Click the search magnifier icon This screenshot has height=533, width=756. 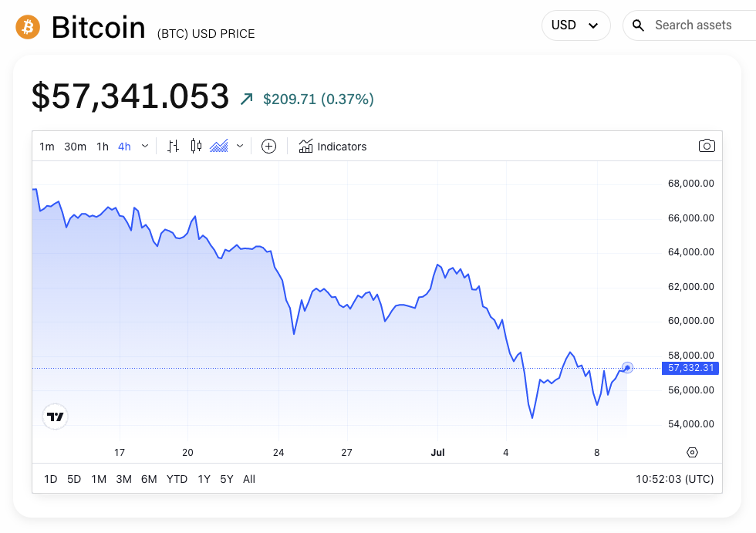[x=638, y=25]
